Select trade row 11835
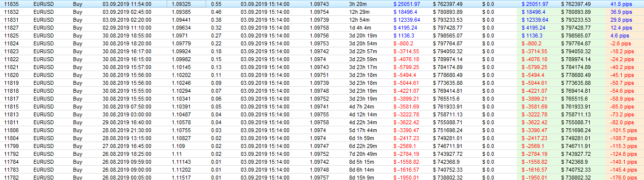This screenshot has width=644, height=180. [x=322, y=3]
